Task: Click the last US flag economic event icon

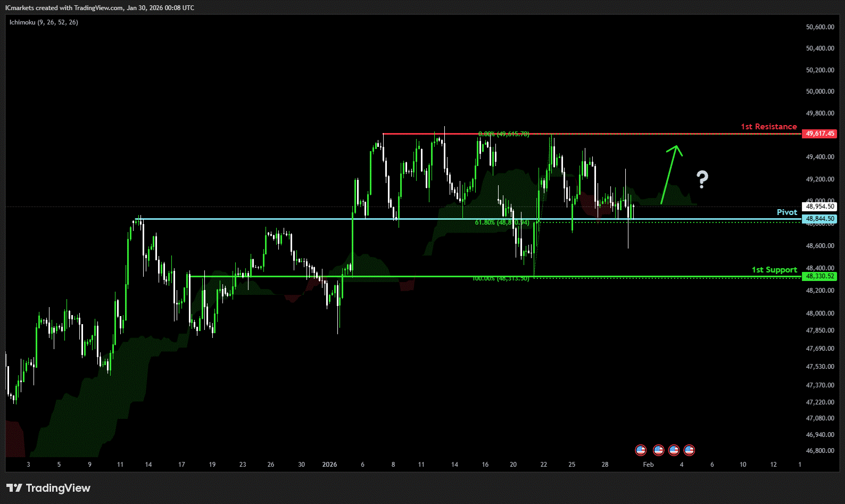Action: coord(689,450)
